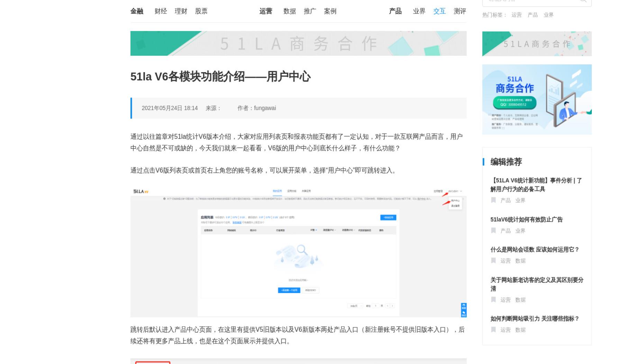Click 业界 tag under 事件分析 article

pyautogui.click(x=520, y=200)
